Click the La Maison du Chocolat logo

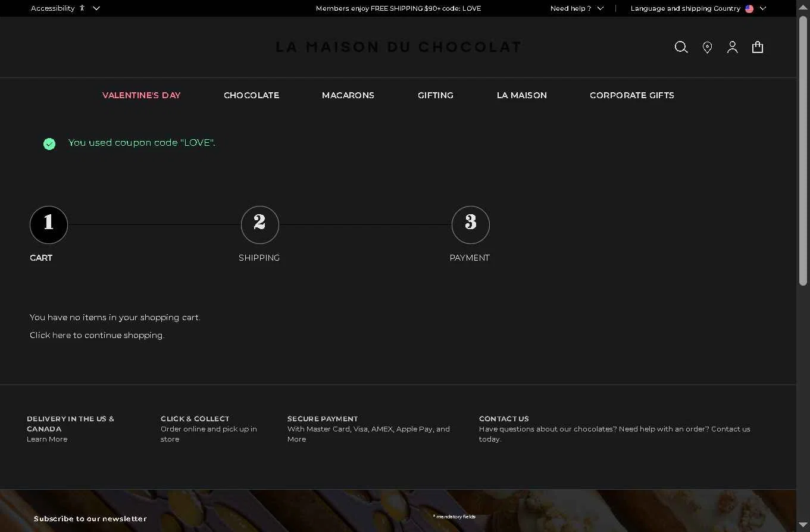(398, 47)
